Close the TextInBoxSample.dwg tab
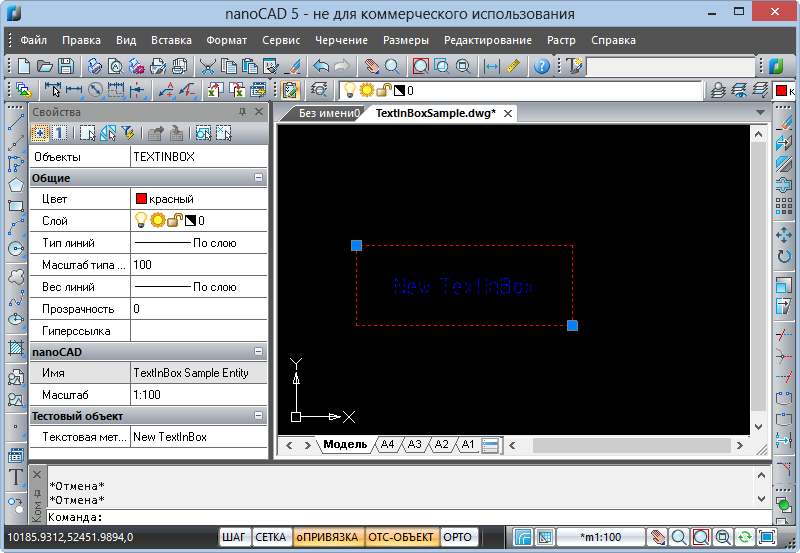Screen dimensions: 800x553 coord(508,113)
